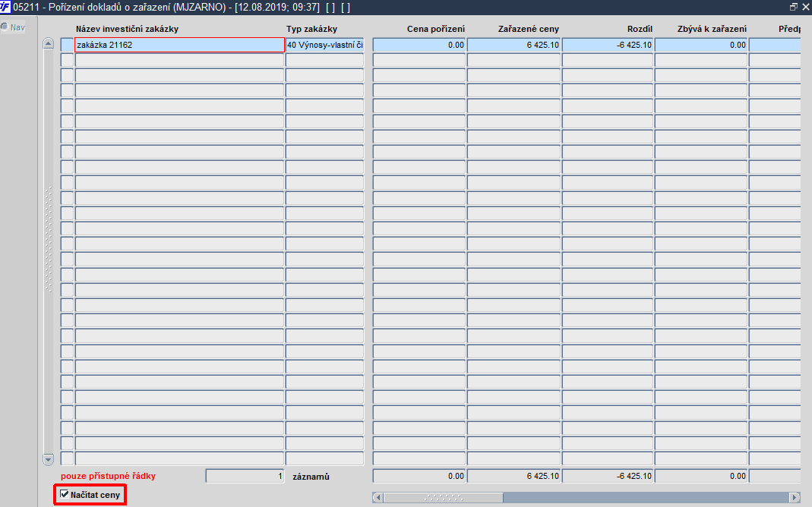This screenshot has width=812, height=507.
Task: Click the cell '40 Výnosy-vlastní či'
Action: (324, 45)
